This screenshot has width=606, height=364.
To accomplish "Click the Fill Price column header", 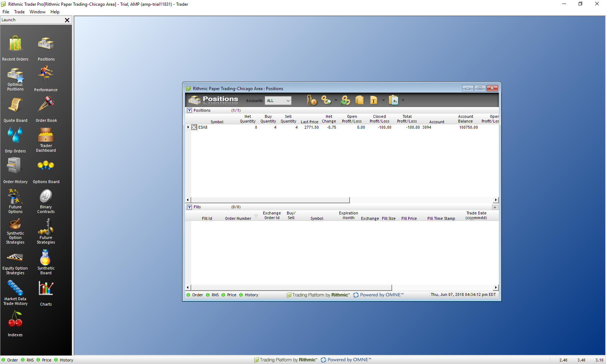I will [409, 218].
